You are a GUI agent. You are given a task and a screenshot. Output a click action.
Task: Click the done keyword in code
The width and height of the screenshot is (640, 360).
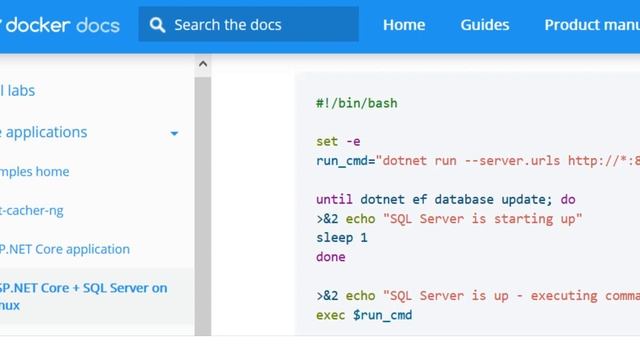[331, 257]
